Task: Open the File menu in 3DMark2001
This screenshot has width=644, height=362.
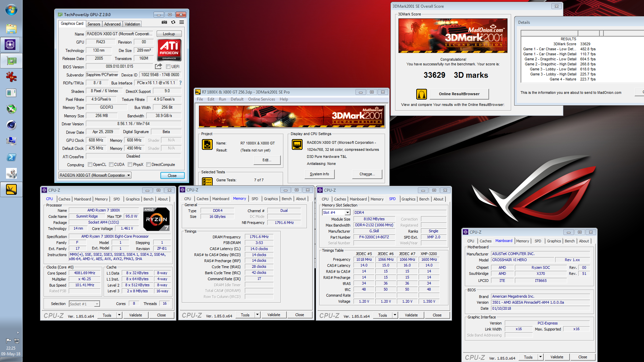Action: [200, 99]
